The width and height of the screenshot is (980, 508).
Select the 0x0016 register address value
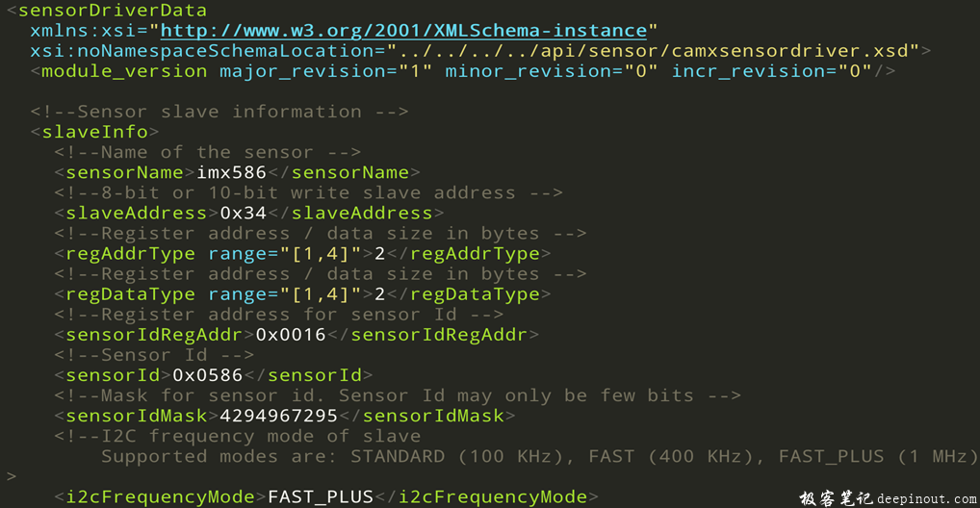coord(291,334)
